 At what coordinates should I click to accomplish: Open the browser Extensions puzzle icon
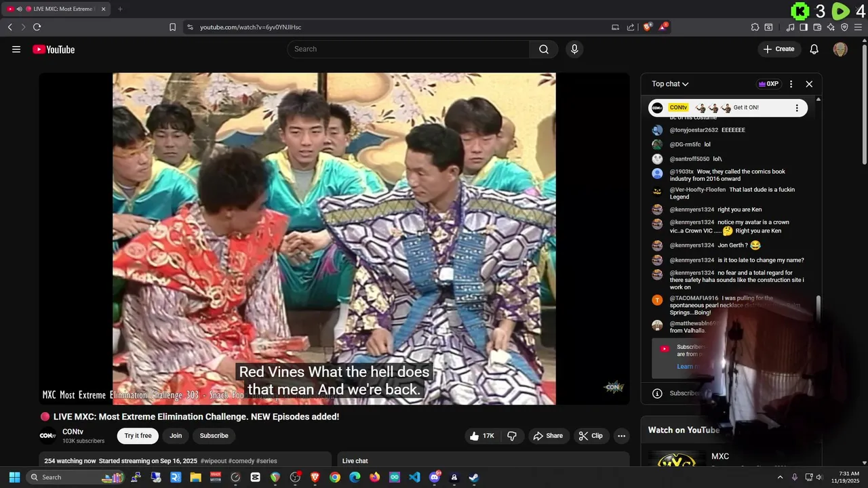tap(755, 27)
